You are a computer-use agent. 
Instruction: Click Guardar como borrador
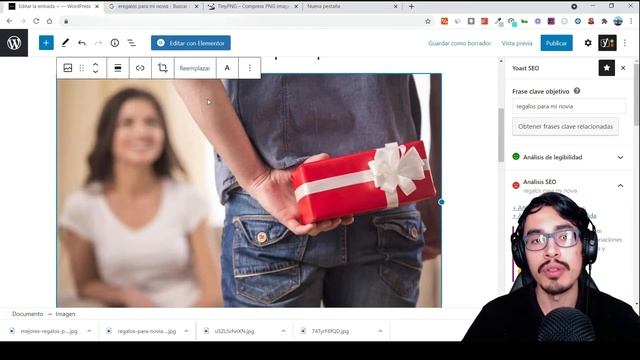459,43
